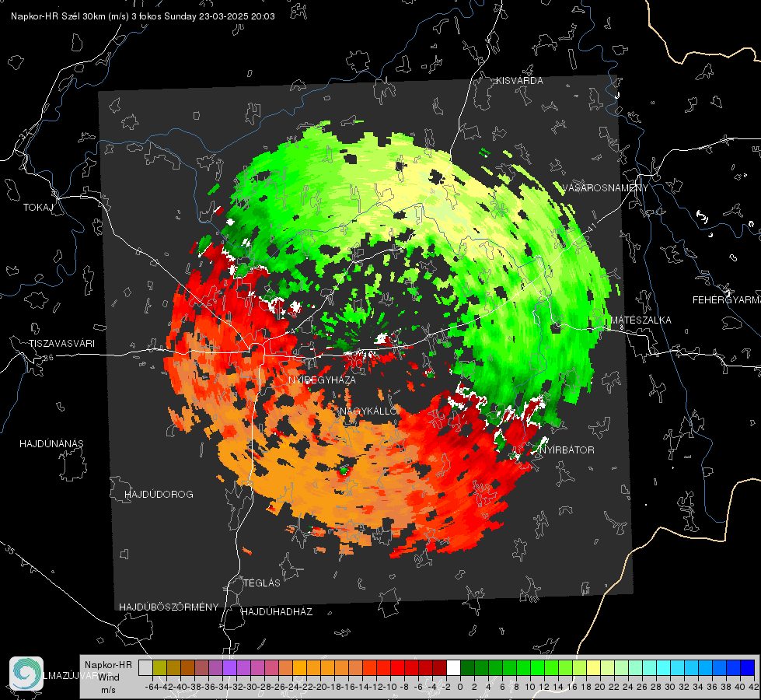Click the -10 value on the legend scale

coord(390,687)
